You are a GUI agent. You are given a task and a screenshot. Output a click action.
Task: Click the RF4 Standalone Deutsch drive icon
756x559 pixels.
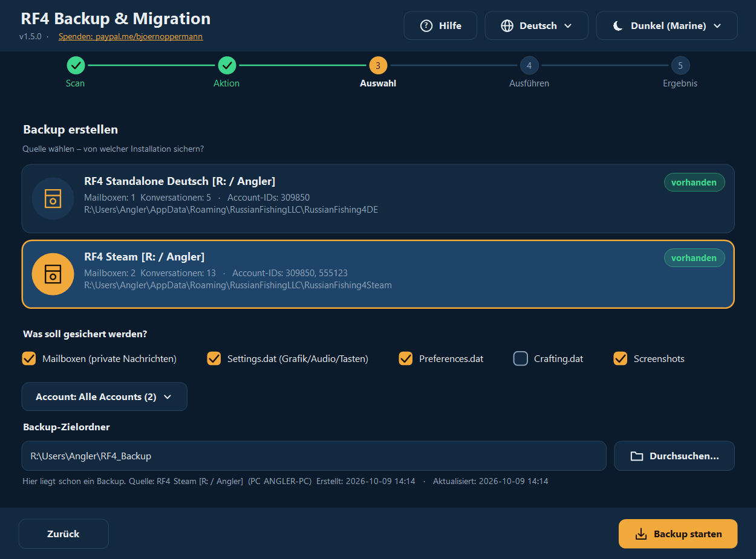(x=53, y=199)
